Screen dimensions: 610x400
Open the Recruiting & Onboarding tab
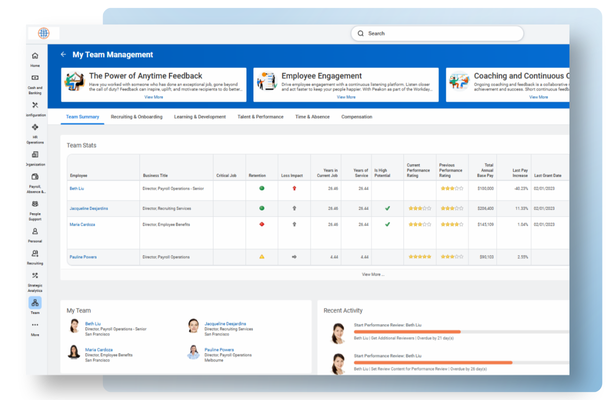tap(137, 117)
